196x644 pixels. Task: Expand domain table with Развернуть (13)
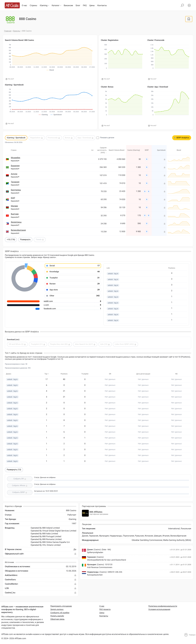pyautogui.click(x=14, y=470)
